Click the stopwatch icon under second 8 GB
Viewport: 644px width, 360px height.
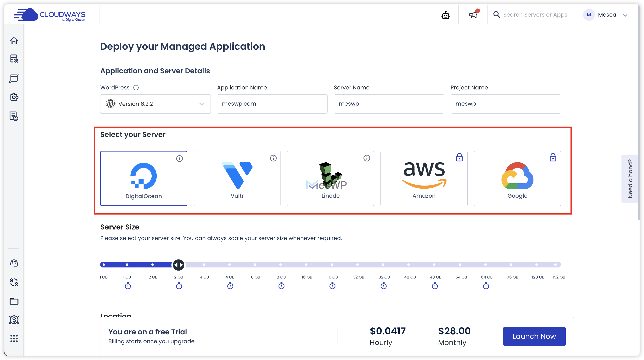(x=281, y=286)
